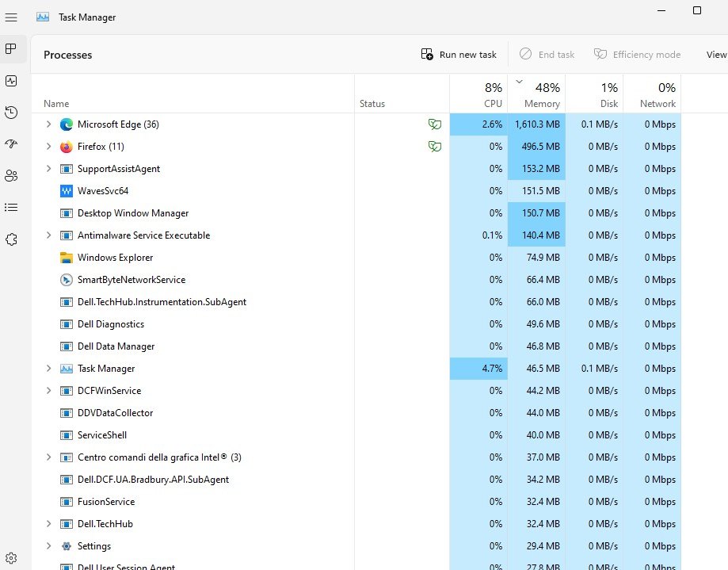The height and width of the screenshot is (570, 728).
Task: Select Dell.TechHub.Instrumentation.SubAgent row
Action: (356, 302)
